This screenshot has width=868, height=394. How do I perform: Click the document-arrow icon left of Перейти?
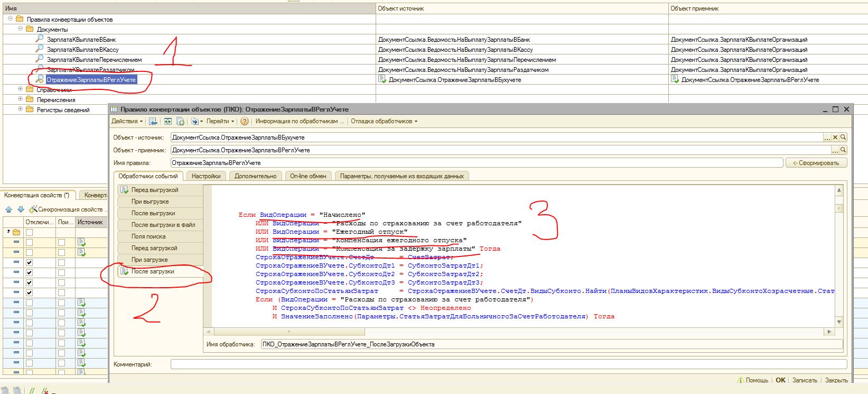(x=195, y=121)
